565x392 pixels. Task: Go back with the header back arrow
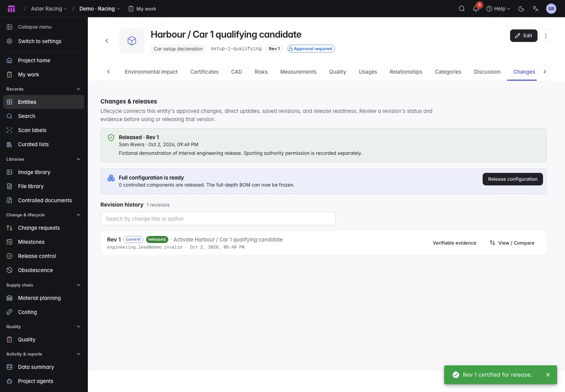pos(107,41)
